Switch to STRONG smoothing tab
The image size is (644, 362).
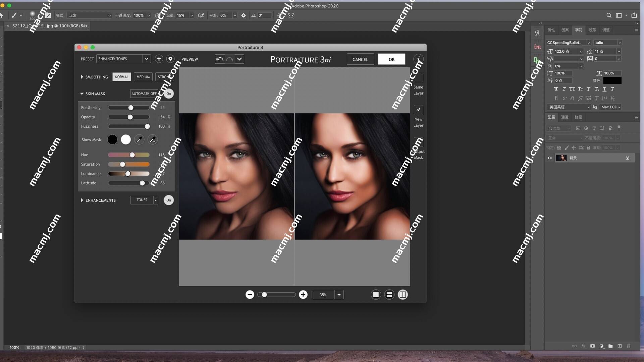(164, 76)
